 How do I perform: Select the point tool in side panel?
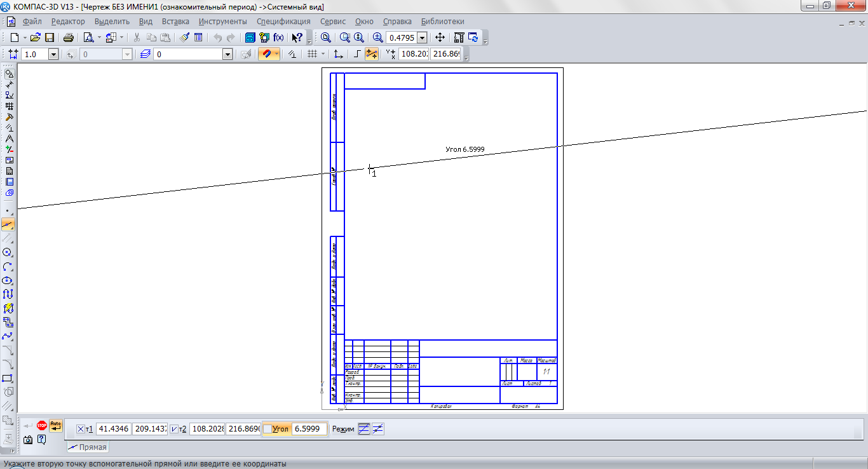pos(8,210)
